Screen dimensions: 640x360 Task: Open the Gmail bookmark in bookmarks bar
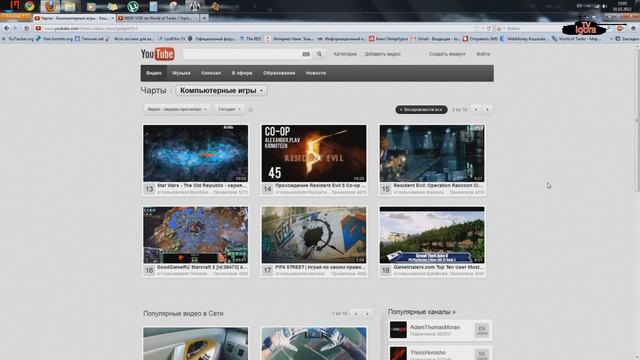435,39
